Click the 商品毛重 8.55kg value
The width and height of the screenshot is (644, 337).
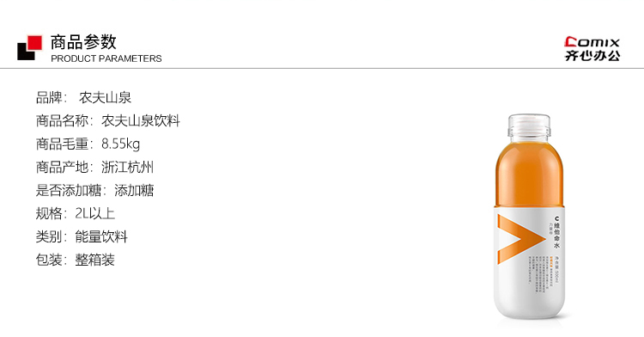[121, 144]
